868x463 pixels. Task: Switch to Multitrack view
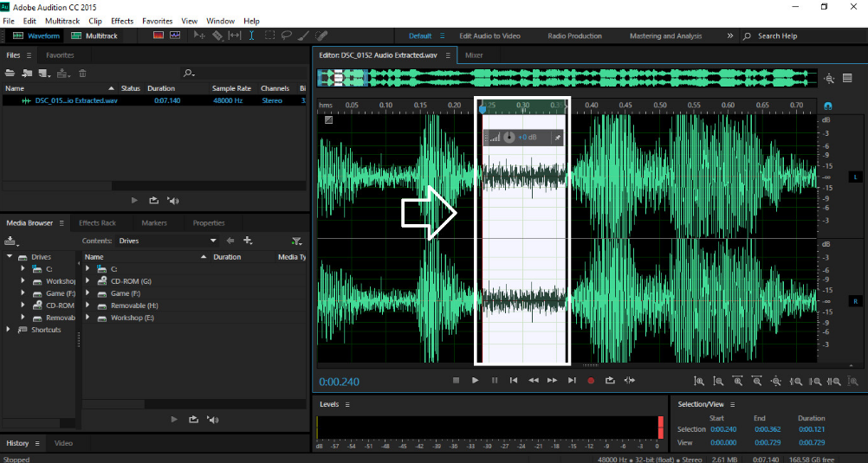pos(94,35)
